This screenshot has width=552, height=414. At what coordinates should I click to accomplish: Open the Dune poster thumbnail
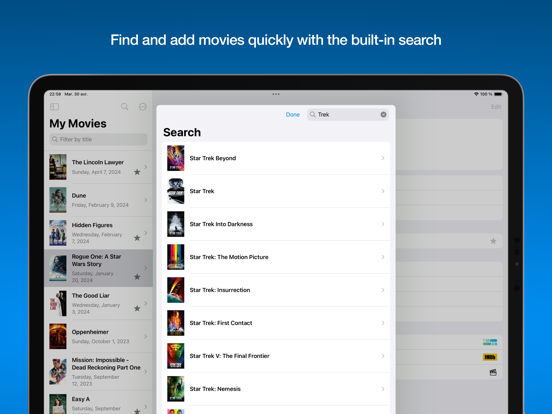(x=58, y=200)
